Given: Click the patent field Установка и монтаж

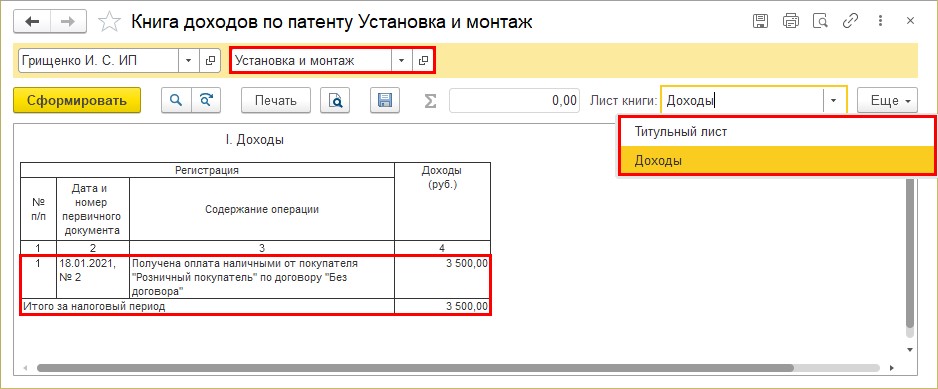Looking at the screenshot, I should click(x=312, y=60).
